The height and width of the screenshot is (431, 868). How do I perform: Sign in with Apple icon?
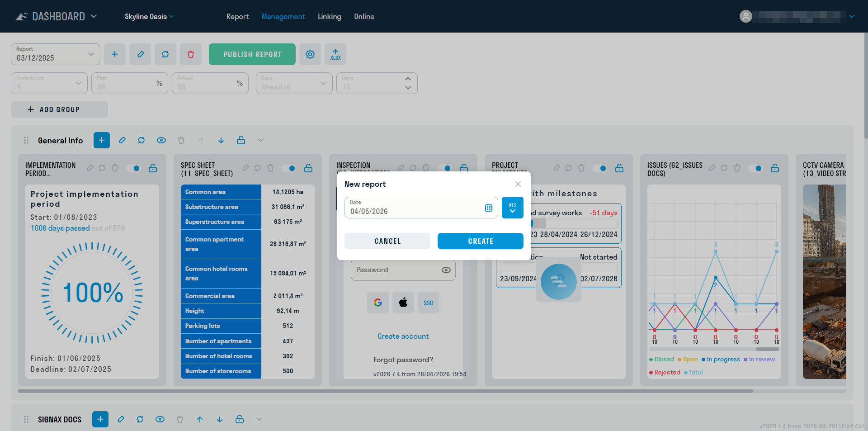[x=403, y=303]
